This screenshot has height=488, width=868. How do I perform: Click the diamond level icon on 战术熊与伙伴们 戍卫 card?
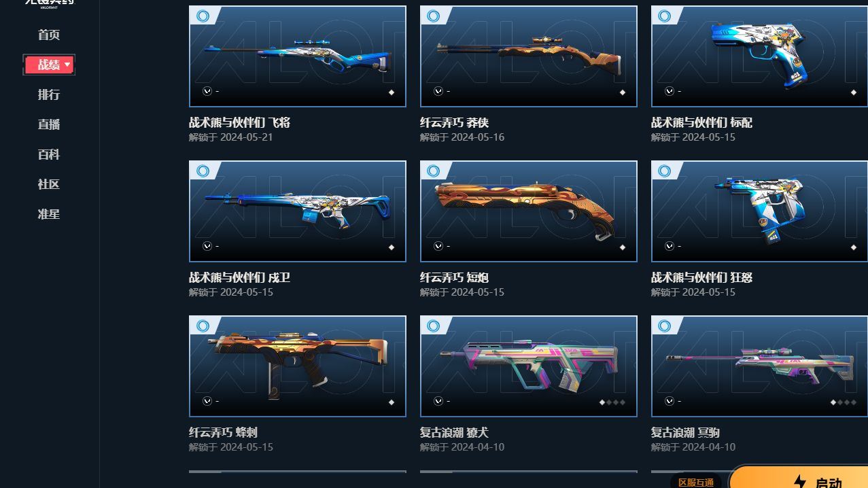point(392,247)
